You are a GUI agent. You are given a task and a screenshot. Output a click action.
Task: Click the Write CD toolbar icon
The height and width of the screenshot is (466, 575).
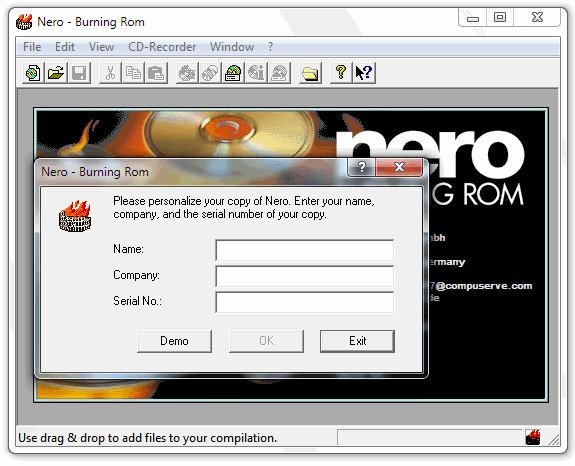187,73
